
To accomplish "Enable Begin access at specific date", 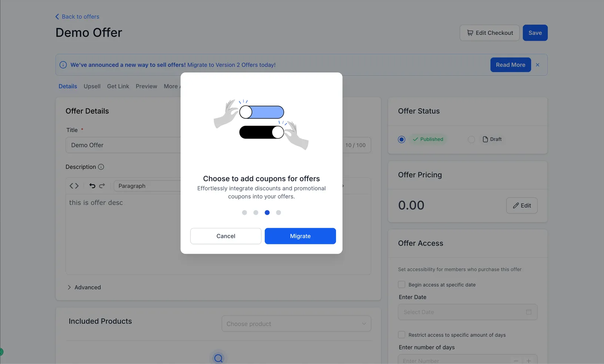I will click(402, 285).
